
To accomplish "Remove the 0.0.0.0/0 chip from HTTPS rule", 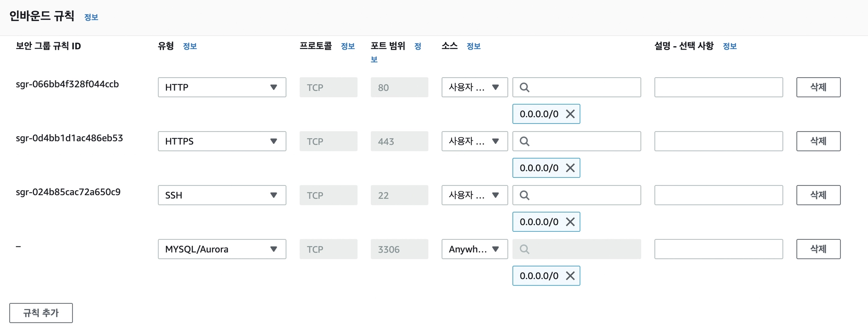I will click(x=570, y=168).
